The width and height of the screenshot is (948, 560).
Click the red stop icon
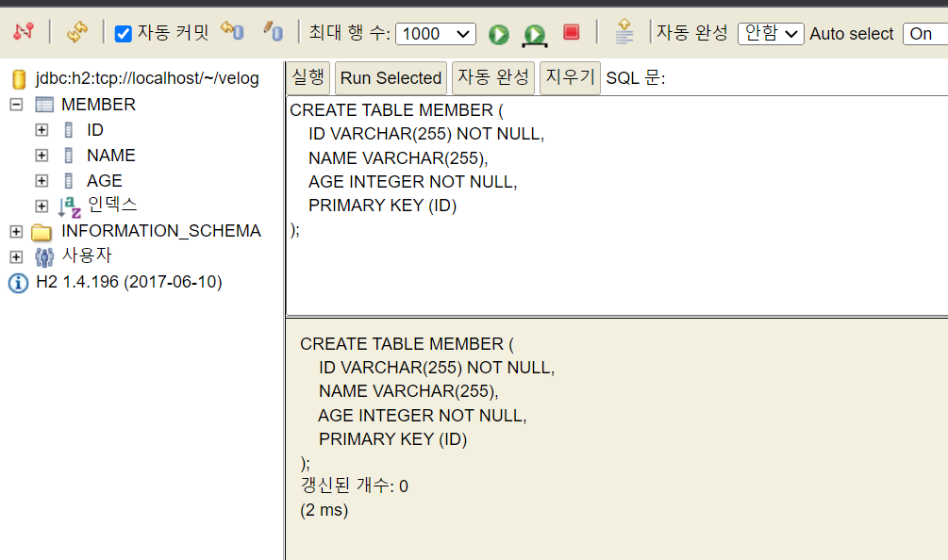coord(572,32)
